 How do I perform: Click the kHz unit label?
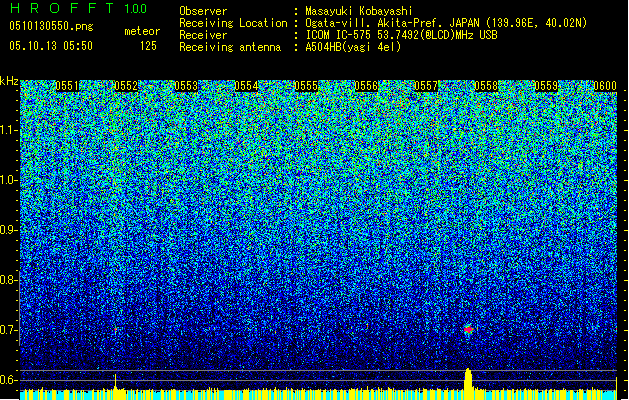[x=9, y=81]
